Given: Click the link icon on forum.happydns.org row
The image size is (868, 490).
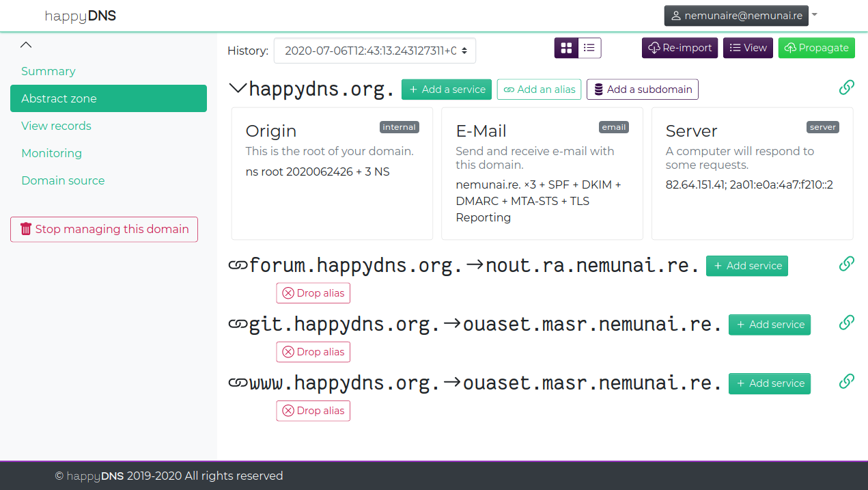Looking at the screenshot, I should [x=846, y=264].
